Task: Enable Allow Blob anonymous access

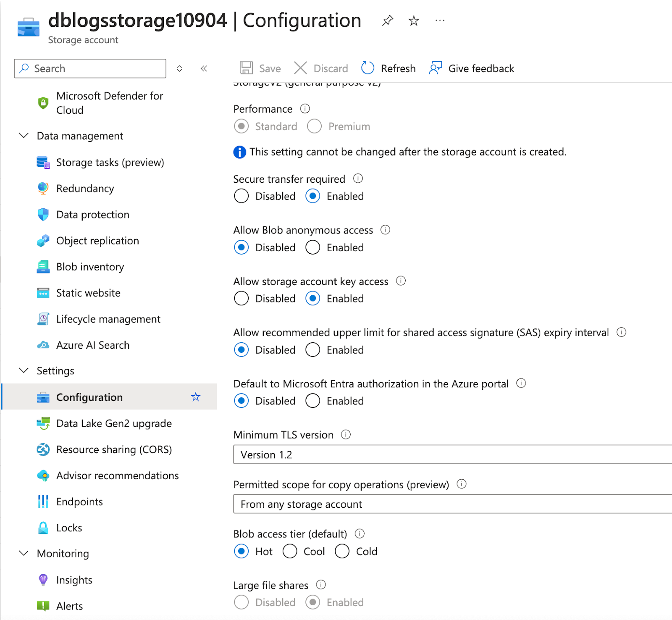Action: [x=313, y=247]
